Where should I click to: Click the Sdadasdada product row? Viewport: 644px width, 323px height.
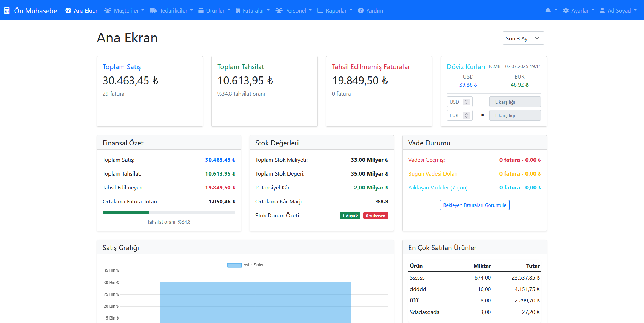tap(474, 312)
